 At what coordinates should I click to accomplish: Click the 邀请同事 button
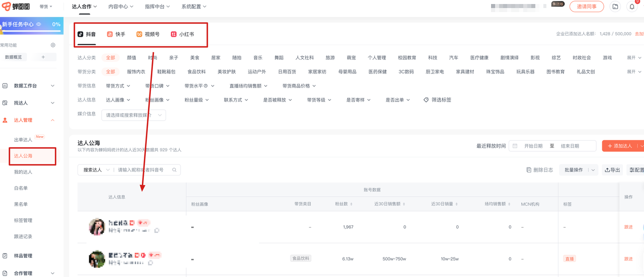pyautogui.click(x=587, y=7)
